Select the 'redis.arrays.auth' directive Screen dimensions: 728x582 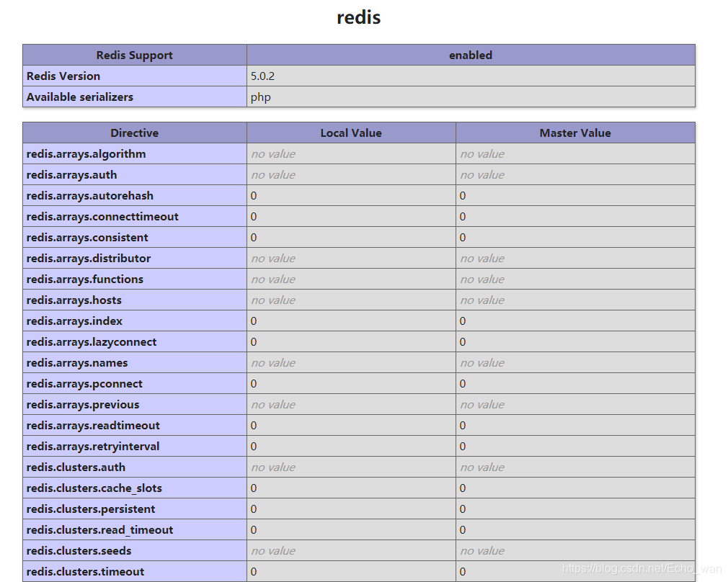(72, 175)
